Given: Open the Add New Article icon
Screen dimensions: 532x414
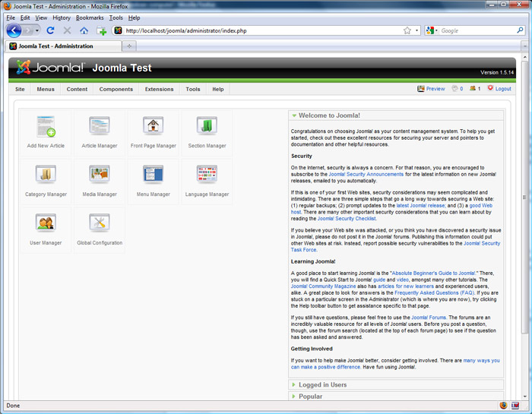Looking at the screenshot, I should click(46, 131).
